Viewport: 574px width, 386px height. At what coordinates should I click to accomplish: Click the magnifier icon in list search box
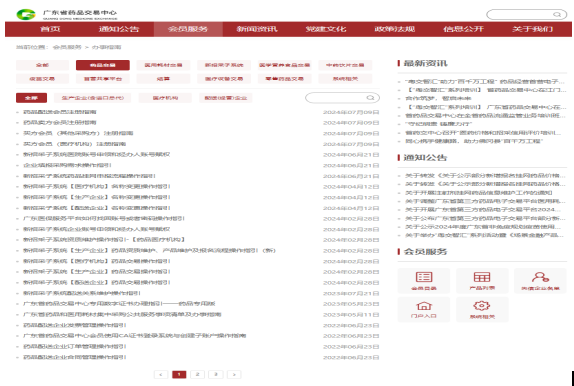pyautogui.click(x=370, y=98)
